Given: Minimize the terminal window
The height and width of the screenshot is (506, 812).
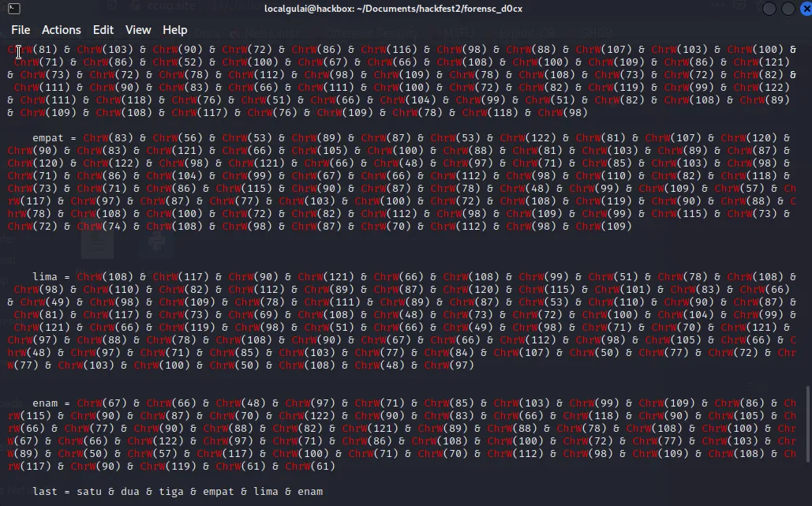Looking at the screenshot, I should click(x=769, y=9).
